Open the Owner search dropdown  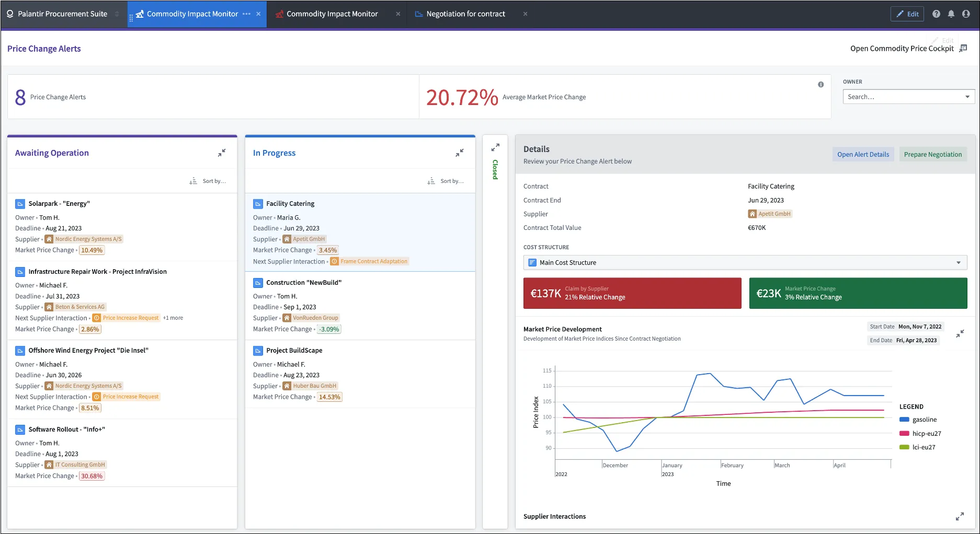(x=908, y=97)
